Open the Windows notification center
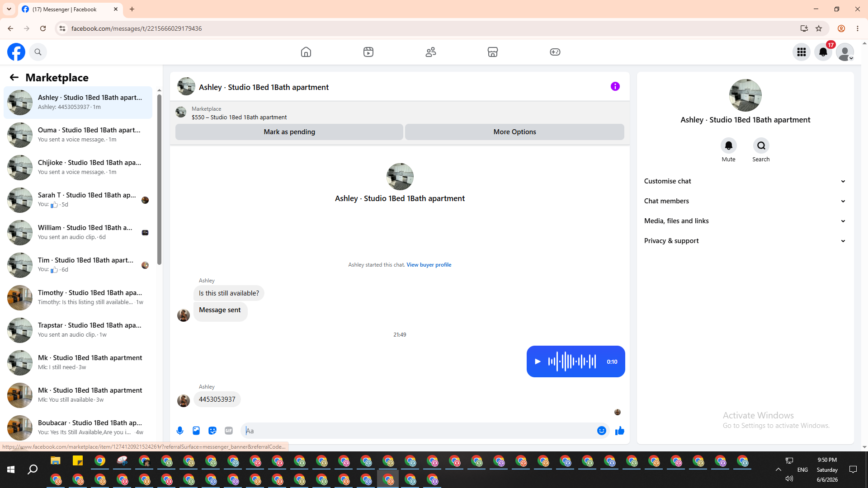This screenshot has height=488, width=868. coord(853,470)
